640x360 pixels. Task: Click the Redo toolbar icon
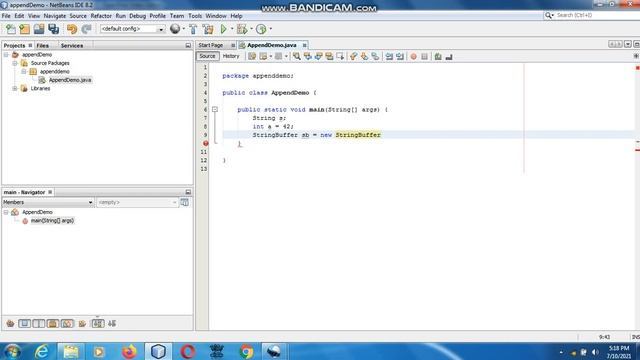[86, 29]
